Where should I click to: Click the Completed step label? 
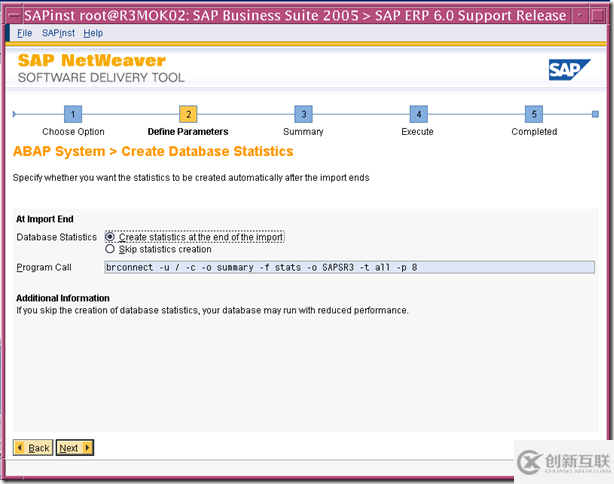(534, 132)
